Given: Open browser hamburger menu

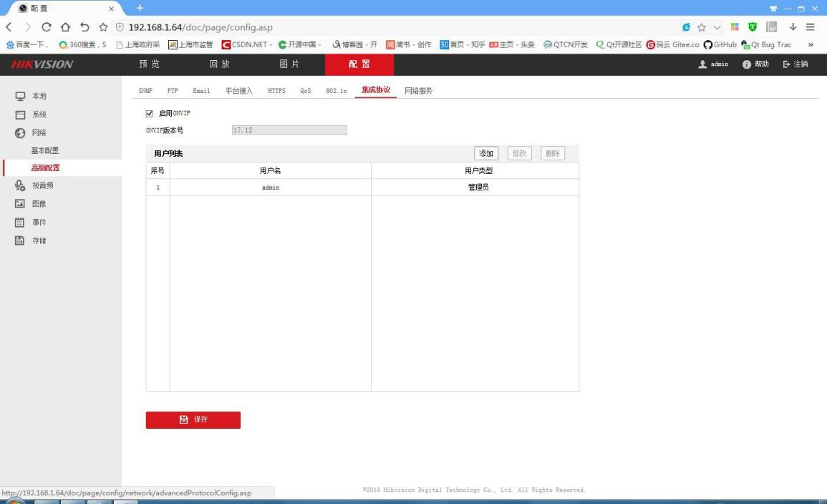Looking at the screenshot, I should coord(811,27).
